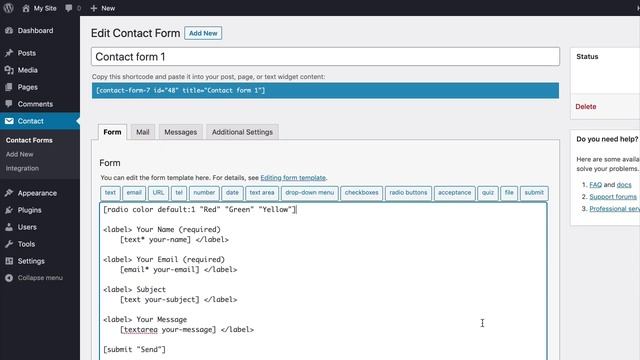This screenshot has width=640, height=360.
Task: Open the Editing form template link
Action: click(x=293, y=178)
